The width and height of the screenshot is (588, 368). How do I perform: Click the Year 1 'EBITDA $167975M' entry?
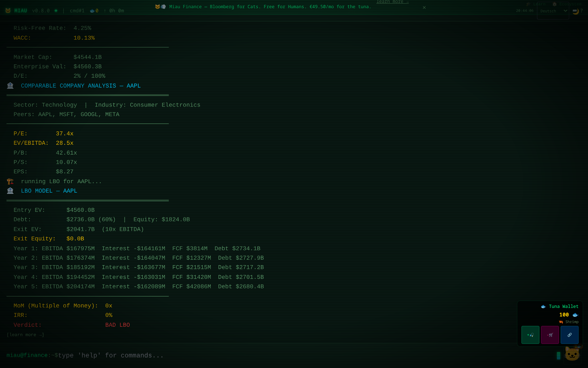click(68, 248)
